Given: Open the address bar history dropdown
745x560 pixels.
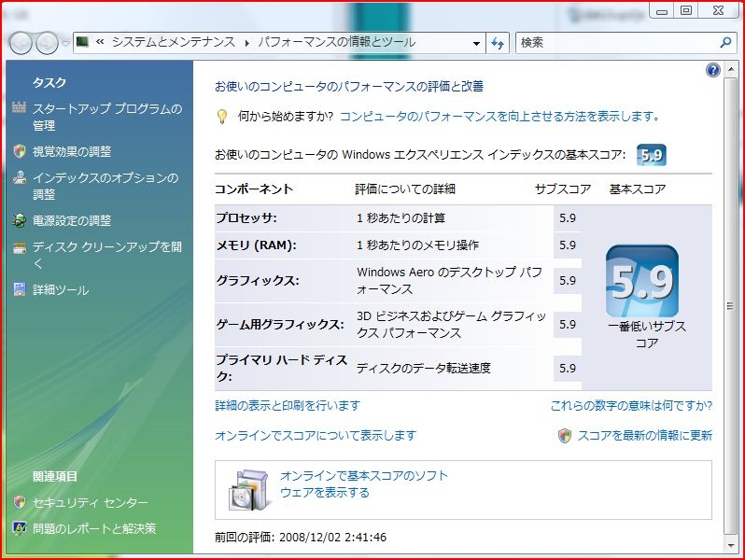Looking at the screenshot, I should pos(476,43).
